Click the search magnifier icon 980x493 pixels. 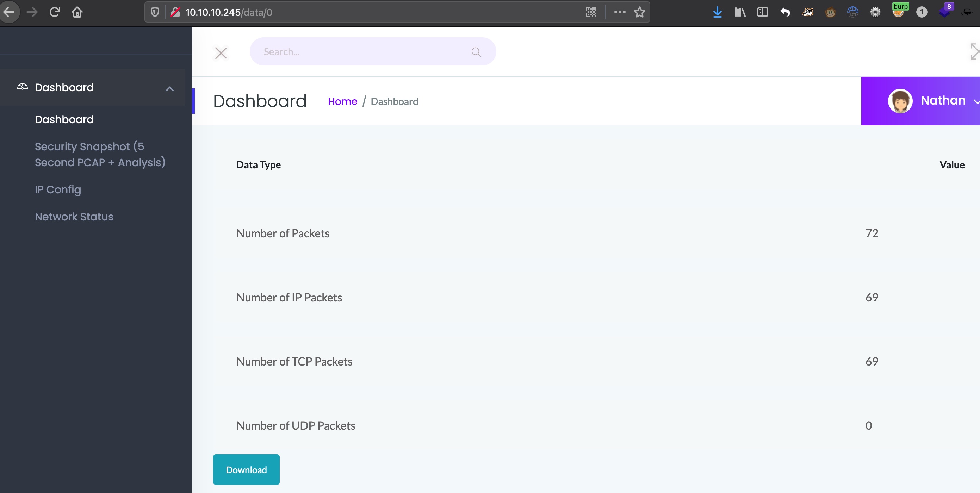tap(476, 52)
